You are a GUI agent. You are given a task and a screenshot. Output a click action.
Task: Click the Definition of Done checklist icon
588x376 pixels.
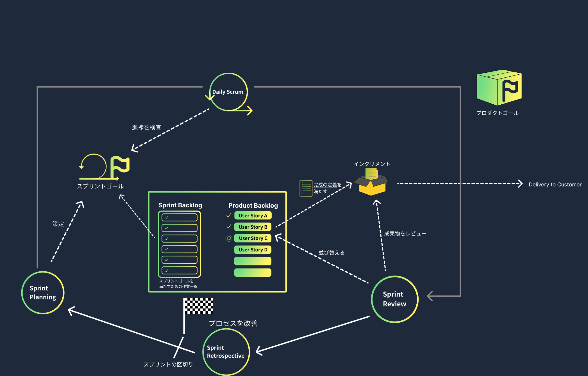(x=306, y=188)
